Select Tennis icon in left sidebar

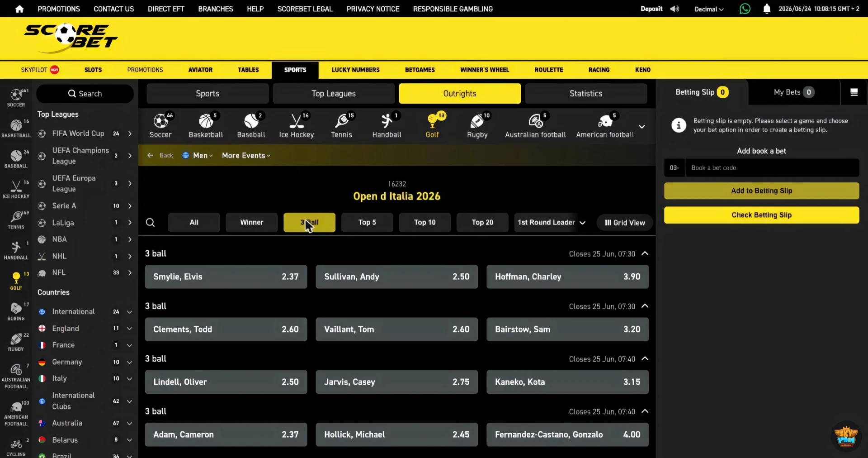click(16, 219)
